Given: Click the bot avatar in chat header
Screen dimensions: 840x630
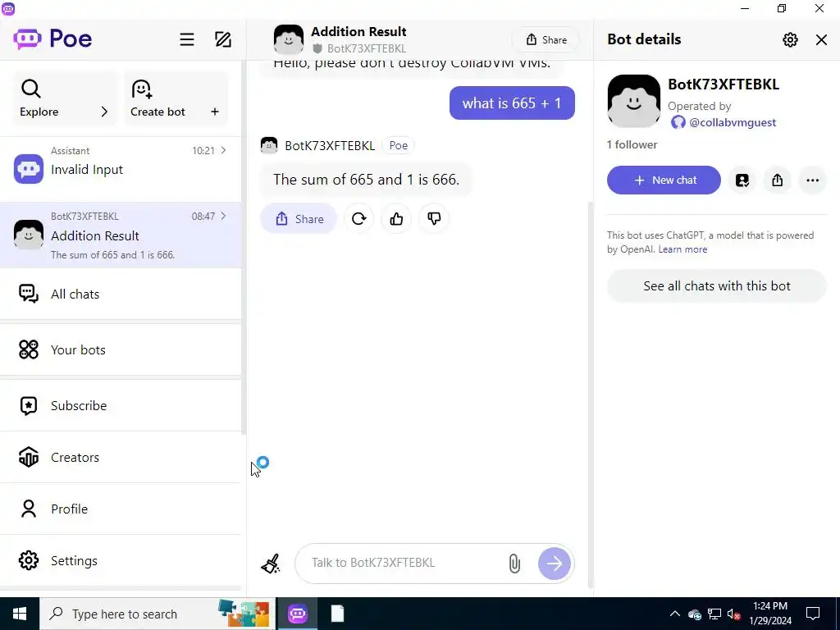Looking at the screenshot, I should 289,39.
